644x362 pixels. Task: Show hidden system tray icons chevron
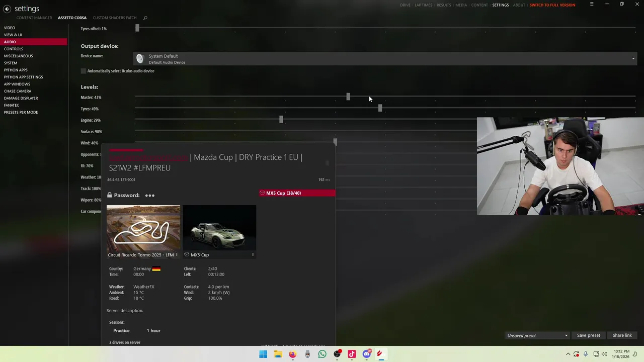568,354
